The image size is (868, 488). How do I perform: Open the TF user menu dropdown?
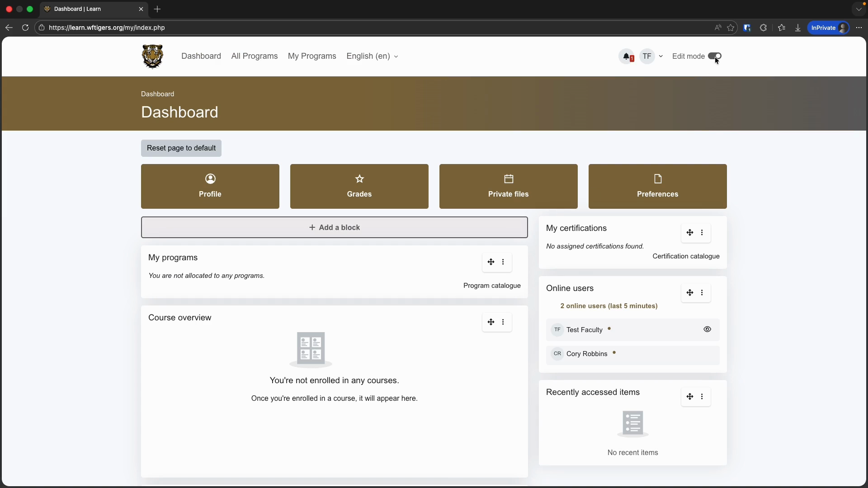(651, 56)
